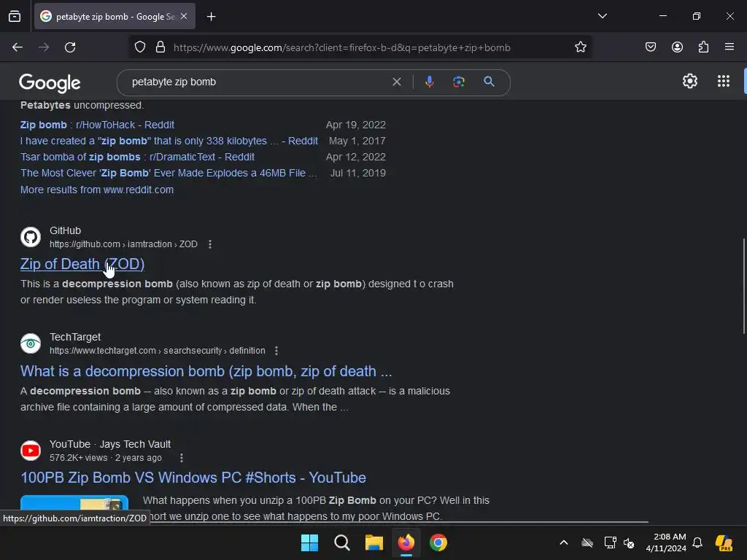The width and height of the screenshot is (747, 560).
Task: Click the TechTarget favicon in result
Action: click(31, 344)
